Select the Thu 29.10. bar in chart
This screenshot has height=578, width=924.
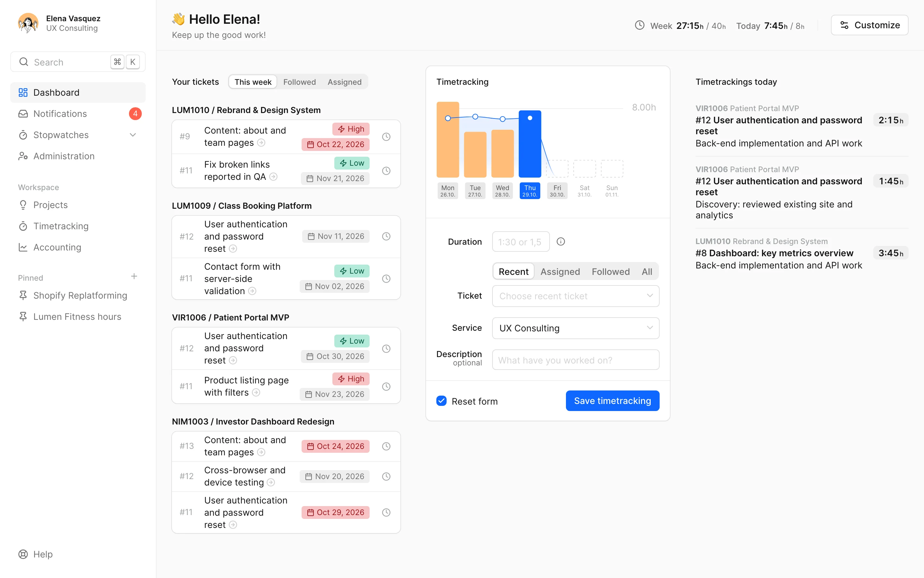tap(530, 144)
